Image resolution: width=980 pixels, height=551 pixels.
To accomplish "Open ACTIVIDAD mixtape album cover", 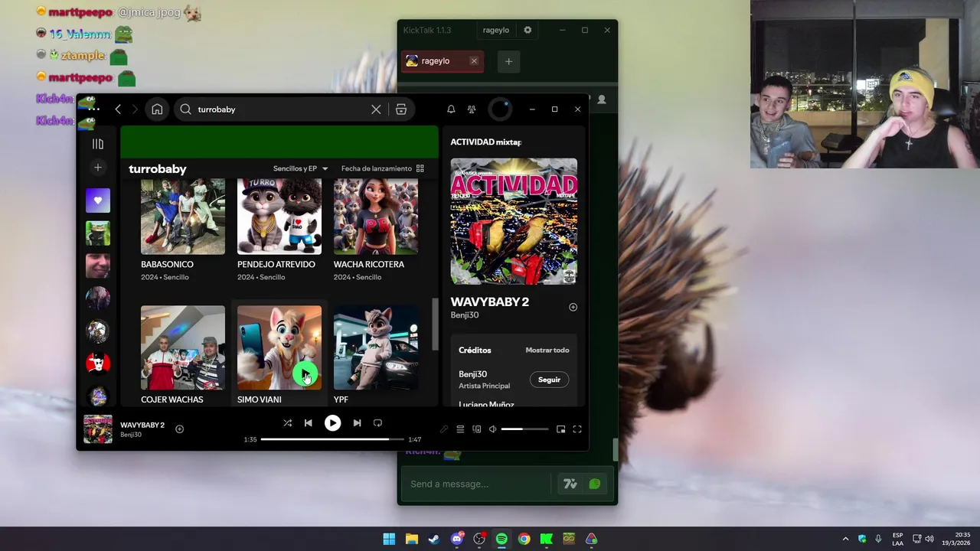I will 514,221.
